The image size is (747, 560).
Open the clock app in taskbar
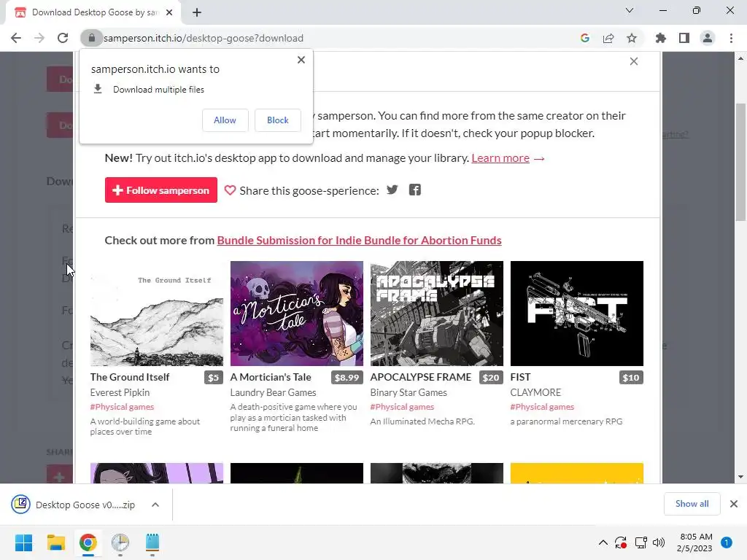point(120,542)
